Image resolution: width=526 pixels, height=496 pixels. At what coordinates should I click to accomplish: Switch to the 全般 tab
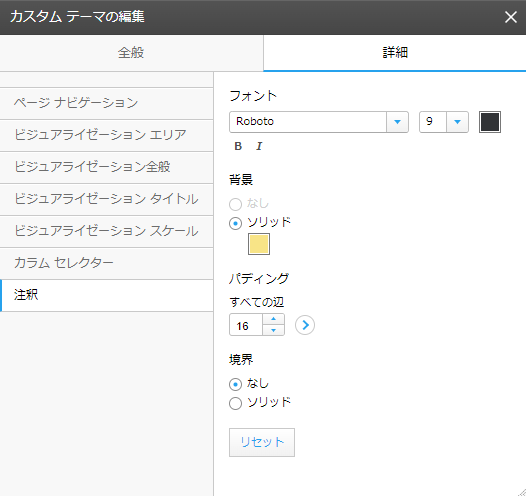point(131,53)
